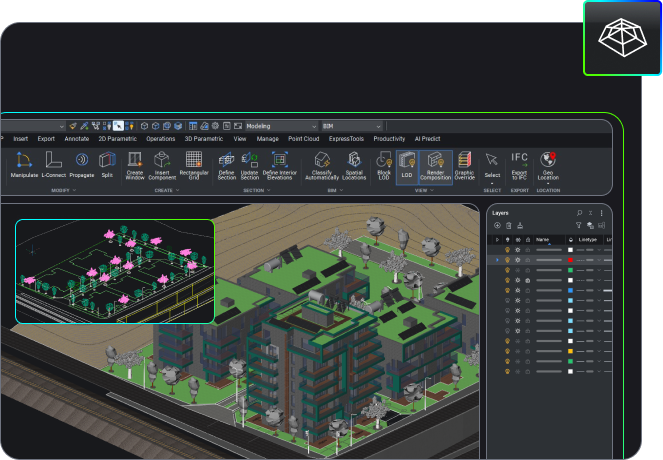Click the L-Connect tool icon
This screenshot has height=460, width=663.
click(x=54, y=164)
